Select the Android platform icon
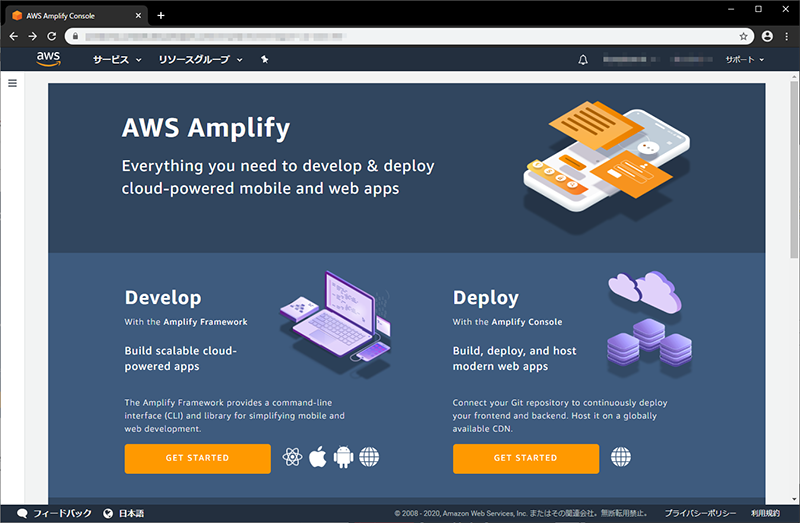The width and height of the screenshot is (800, 523). 343,457
